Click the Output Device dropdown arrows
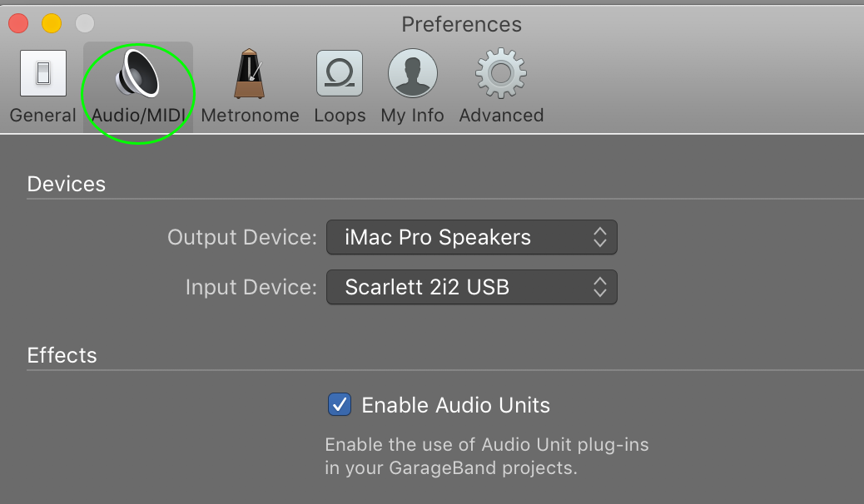The width and height of the screenshot is (864, 504). (x=599, y=237)
